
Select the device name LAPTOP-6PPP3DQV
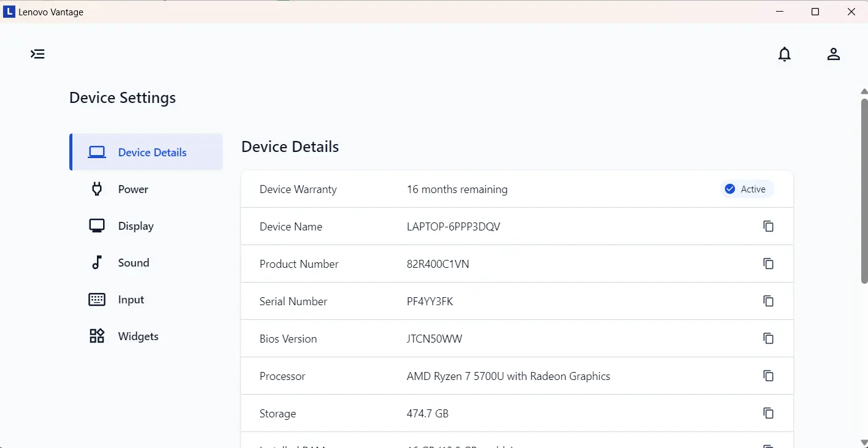(453, 227)
